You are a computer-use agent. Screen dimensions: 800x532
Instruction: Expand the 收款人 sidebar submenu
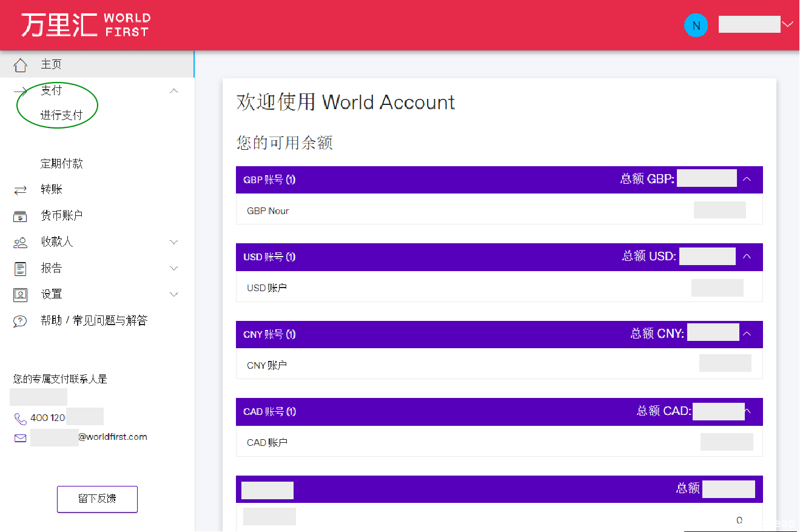tap(174, 242)
